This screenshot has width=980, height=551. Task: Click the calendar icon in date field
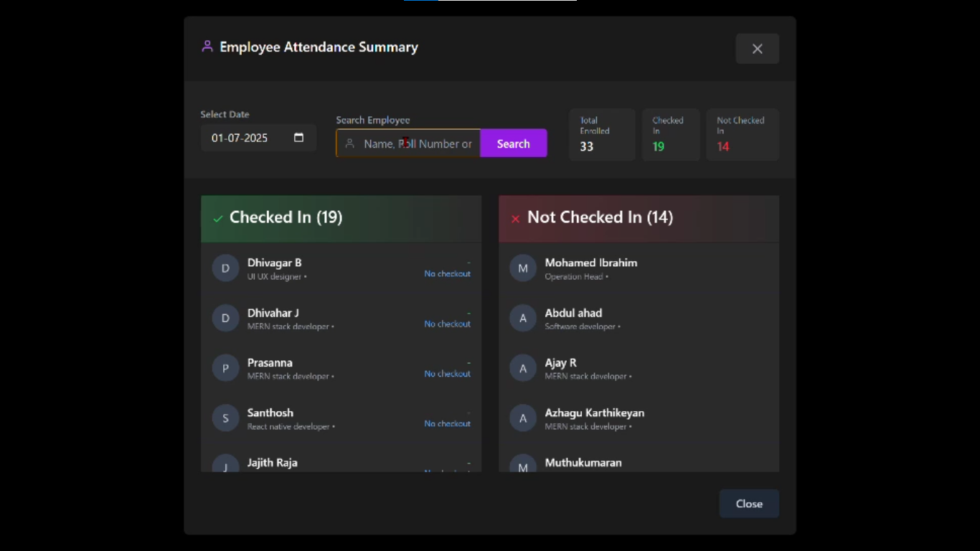coord(298,138)
